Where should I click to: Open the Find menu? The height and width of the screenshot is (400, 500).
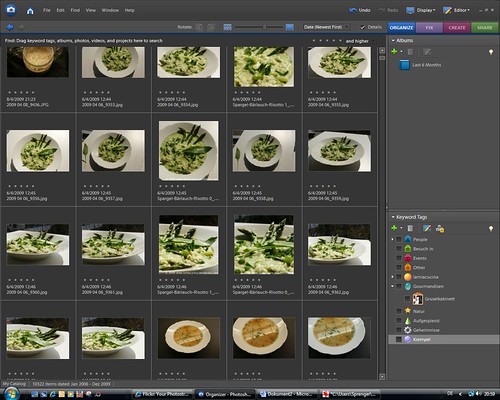coord(75,10)
